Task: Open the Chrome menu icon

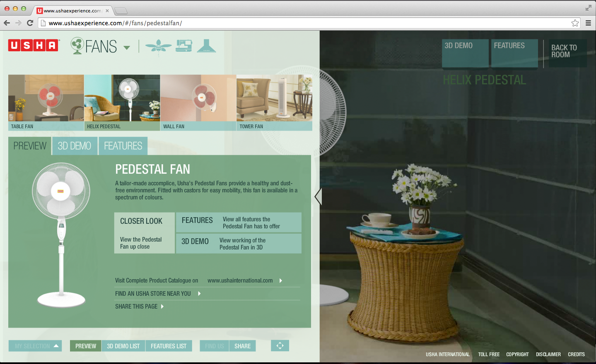Action: pyautogui.click(x=588, y=23)
